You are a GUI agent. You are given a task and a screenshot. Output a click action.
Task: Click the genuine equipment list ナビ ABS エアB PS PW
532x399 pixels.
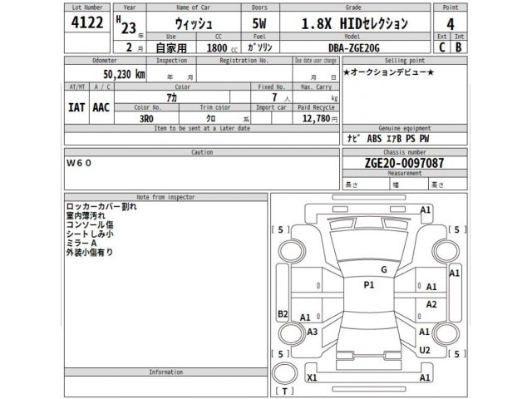click(x=388, y=139)
